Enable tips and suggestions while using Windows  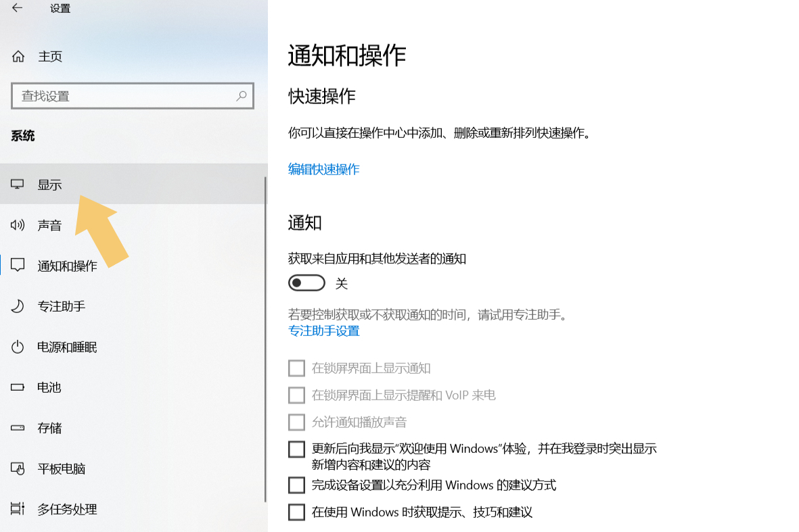296,512
